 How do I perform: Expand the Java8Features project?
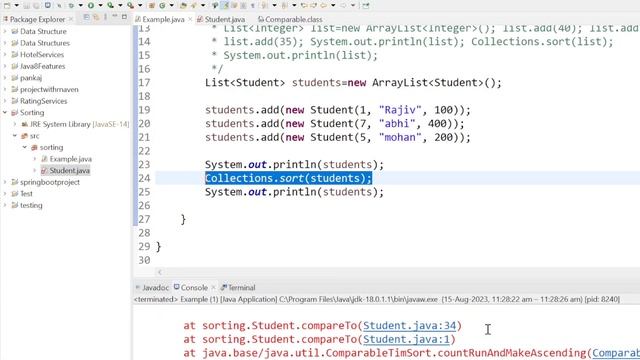(x=5, y=66)
